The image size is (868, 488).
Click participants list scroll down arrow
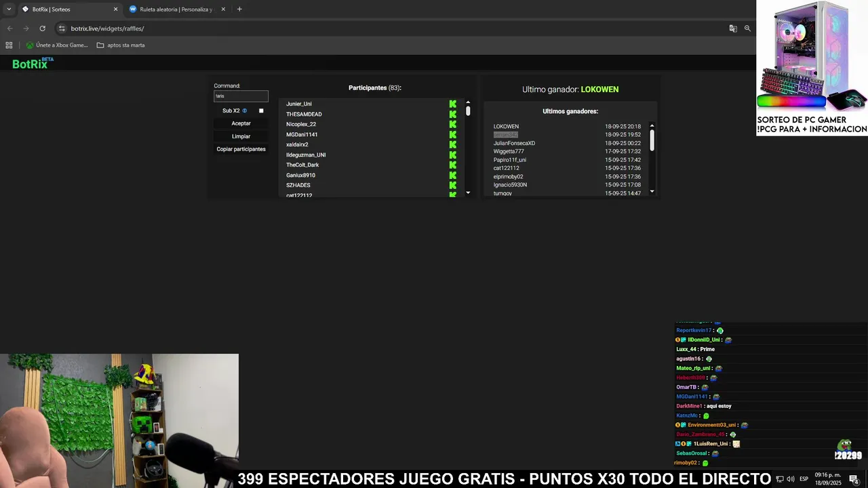pyautogui.click(x=468, y=193)
